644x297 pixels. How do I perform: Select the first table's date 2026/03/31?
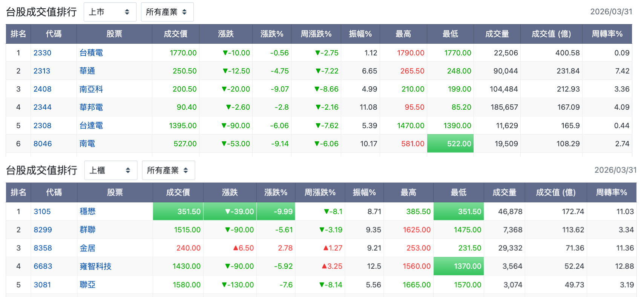click(611, 12)
